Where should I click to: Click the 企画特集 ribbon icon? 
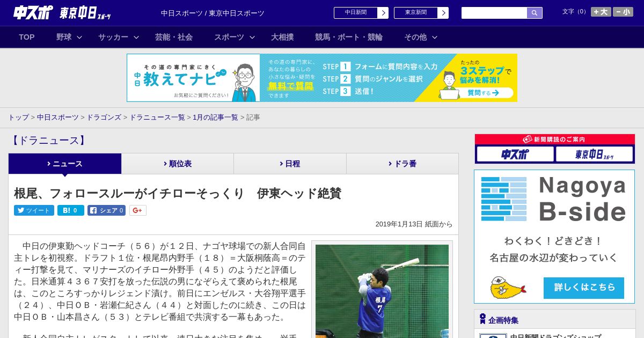tap(482, 319)
